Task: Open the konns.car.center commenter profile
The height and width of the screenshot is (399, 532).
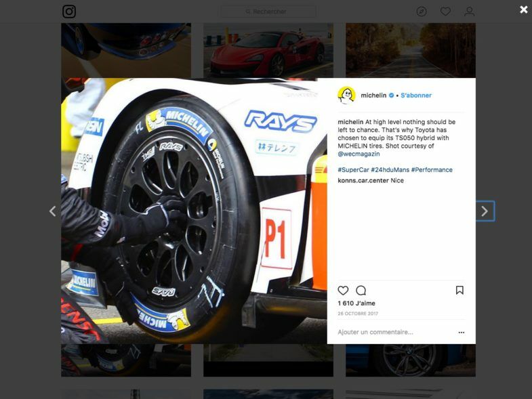Action: 363,180
